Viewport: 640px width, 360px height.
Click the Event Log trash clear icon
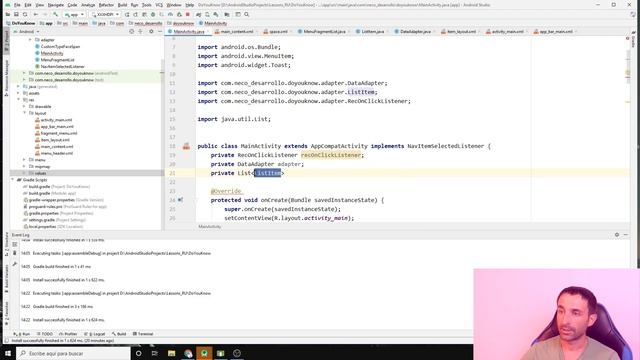[15, 253]
